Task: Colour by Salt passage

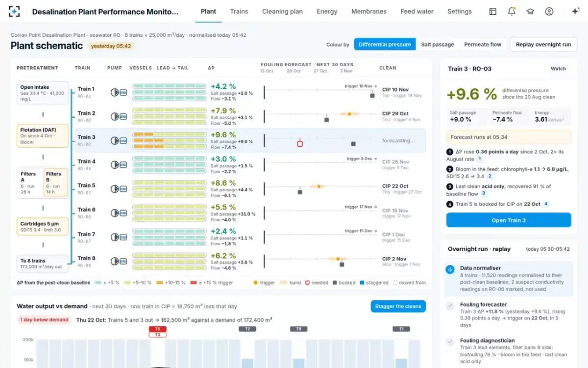Action: [438, 45]
